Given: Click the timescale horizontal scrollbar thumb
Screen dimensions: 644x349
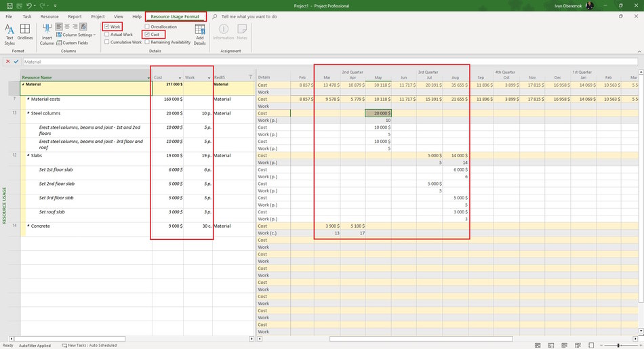Looking at the screenshot, I should (421, 339).
